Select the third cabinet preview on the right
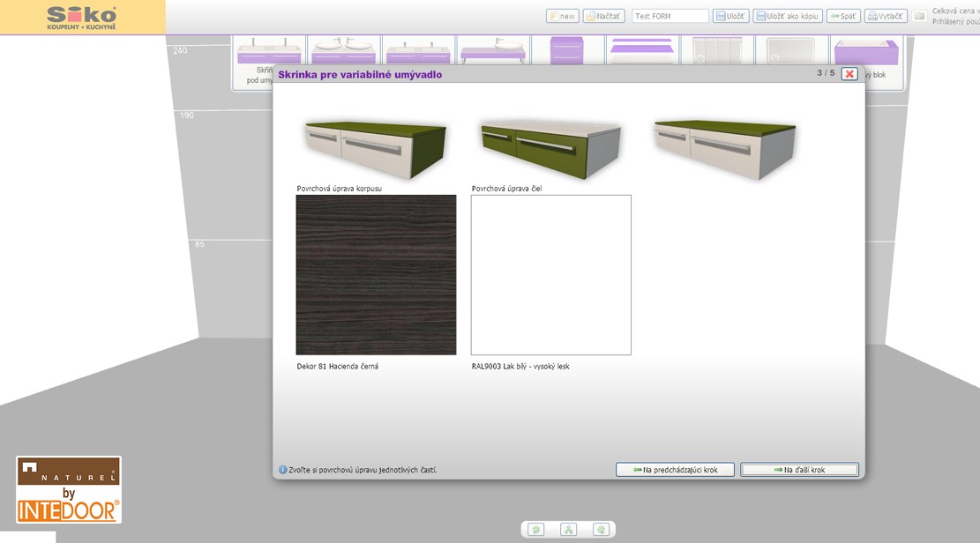980x543 pixels. [x=724, y=149]
